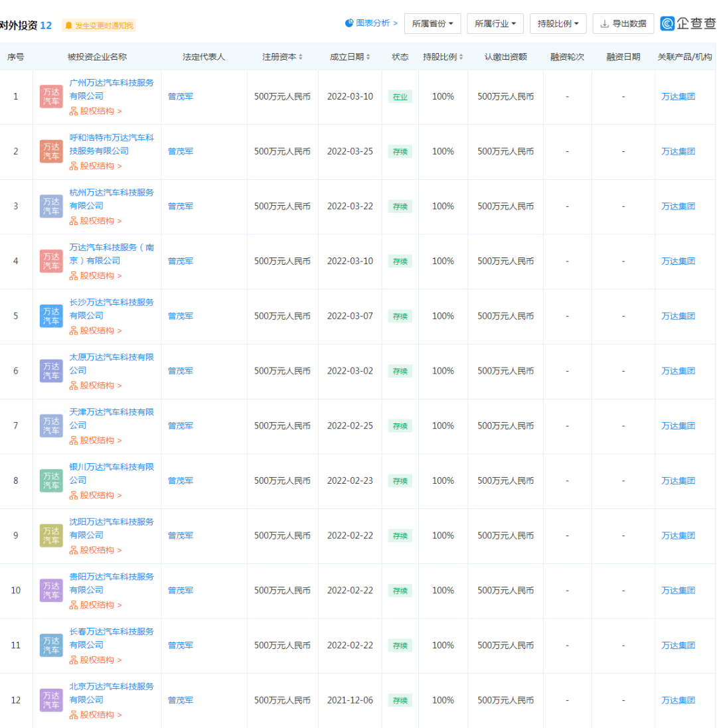Sort by 成立日期 column arrows

click(368, 56)
